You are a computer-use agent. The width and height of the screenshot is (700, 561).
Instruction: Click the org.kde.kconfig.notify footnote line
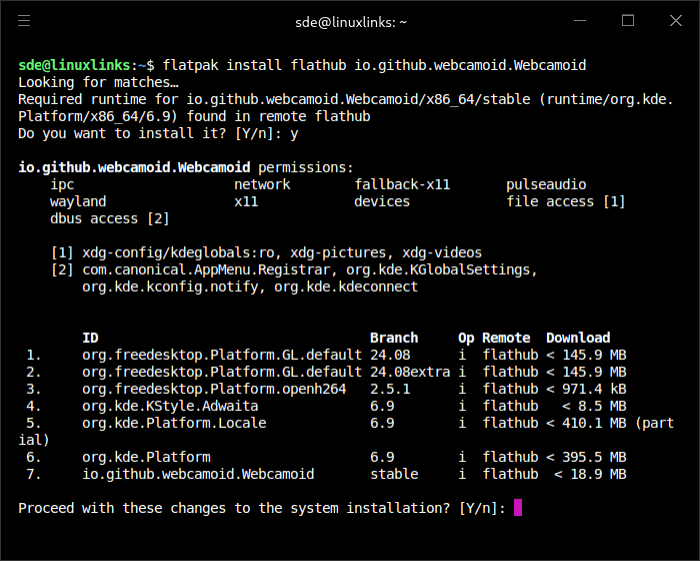coord(250,287)
